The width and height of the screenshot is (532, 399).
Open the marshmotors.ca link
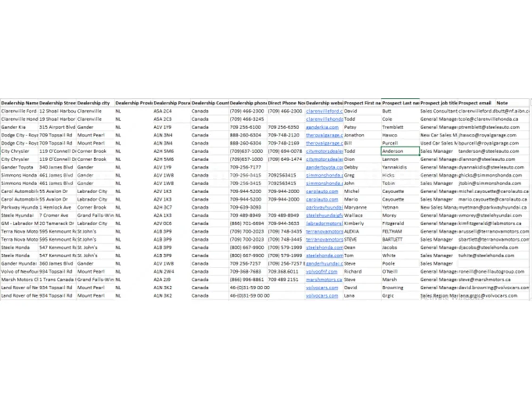pos(323,280)
